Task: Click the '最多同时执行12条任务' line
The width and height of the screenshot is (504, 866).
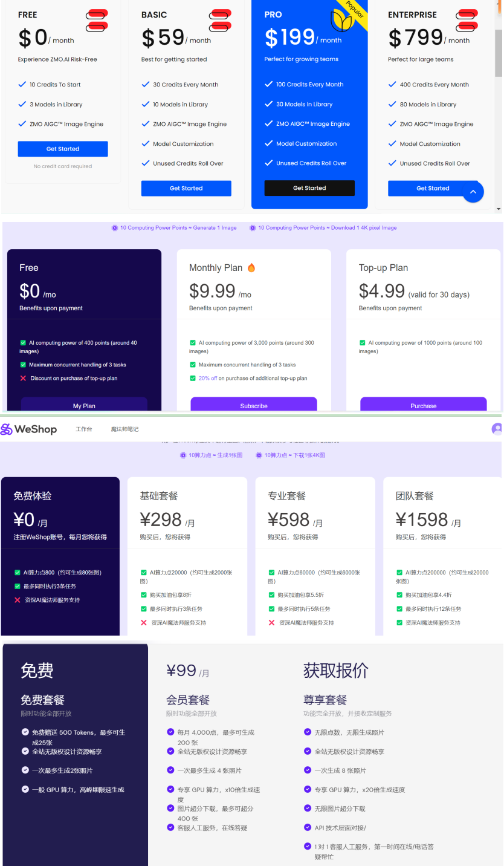Action: [x=433, y=609]
